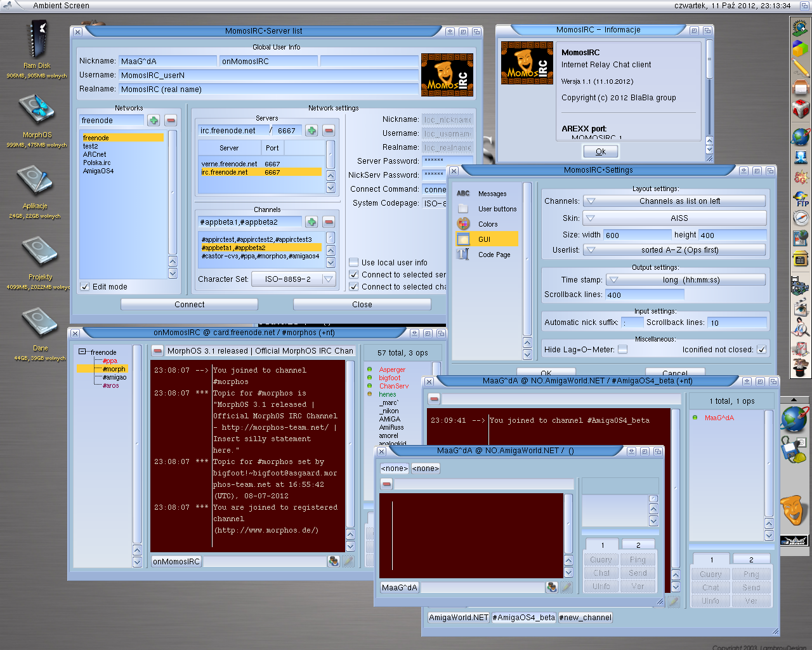Viewport: 812px width, 650px height.
Task: Remove the network with the red minus button
Action: tap(171, 120)
